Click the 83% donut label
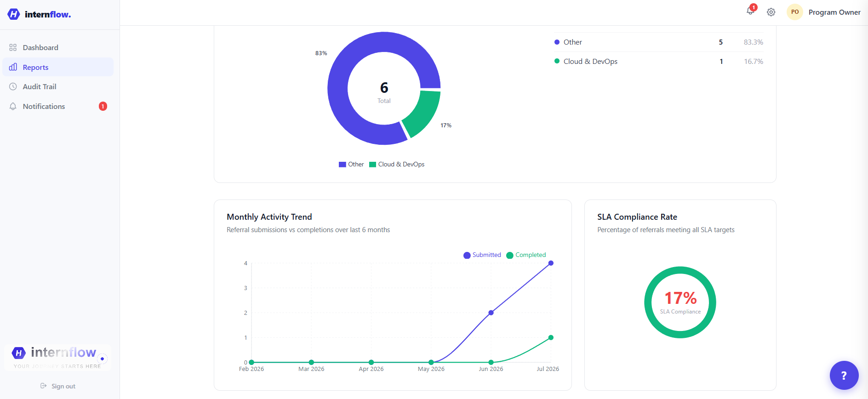The height and width of the screenshot is (399, 868). click(x=321, y=53)
